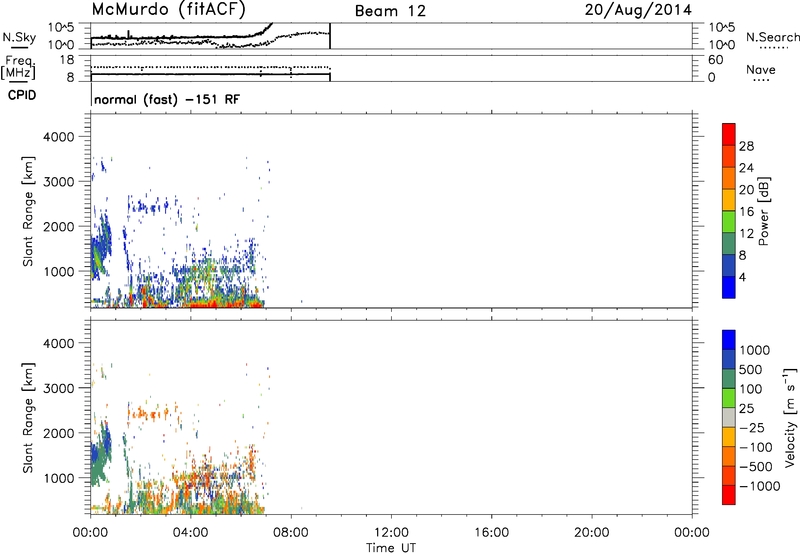Click the vertical end marker in N.Sky panel
This screenshot has height=554, width=800.
tap(330, 36)
